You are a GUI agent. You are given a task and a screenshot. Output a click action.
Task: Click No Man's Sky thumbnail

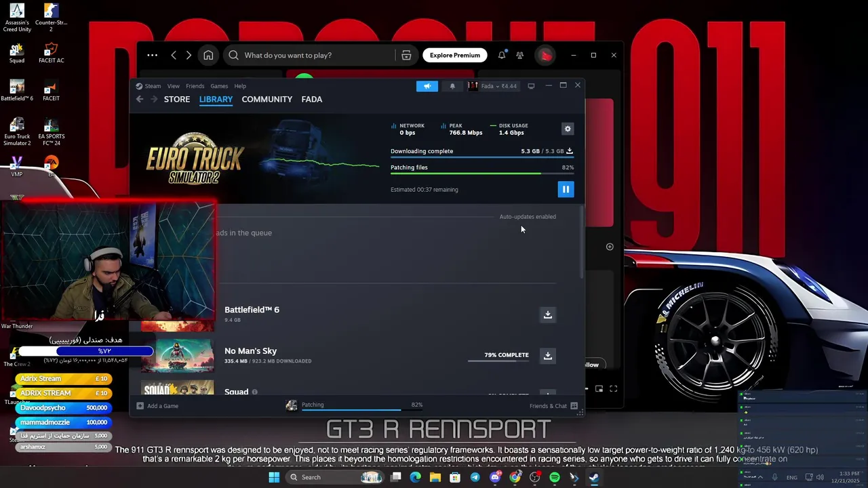coord(177,356)
